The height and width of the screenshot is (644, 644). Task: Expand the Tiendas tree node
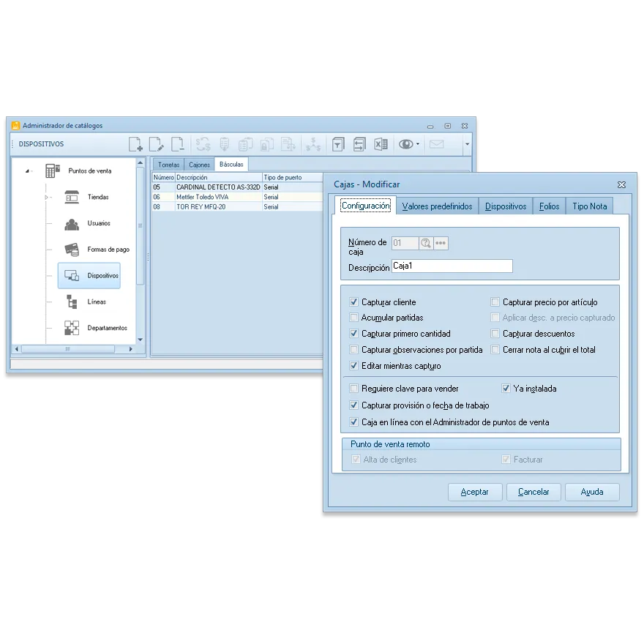pyautogui.click(x=48, y=198)
